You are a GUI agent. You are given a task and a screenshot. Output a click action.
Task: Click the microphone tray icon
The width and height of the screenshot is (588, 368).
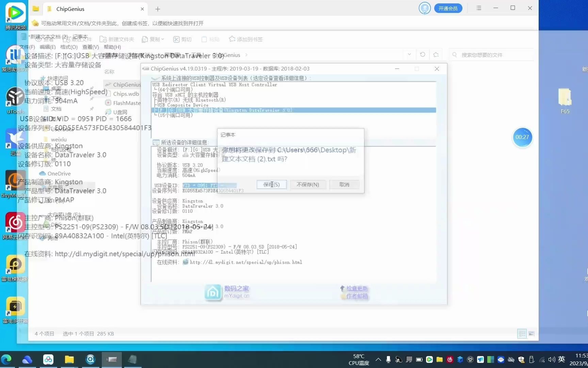coord(388,359)
